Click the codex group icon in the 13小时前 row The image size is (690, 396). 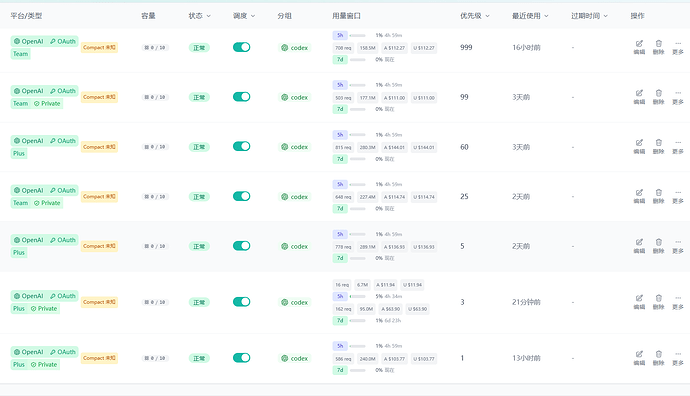click(285, 358)
